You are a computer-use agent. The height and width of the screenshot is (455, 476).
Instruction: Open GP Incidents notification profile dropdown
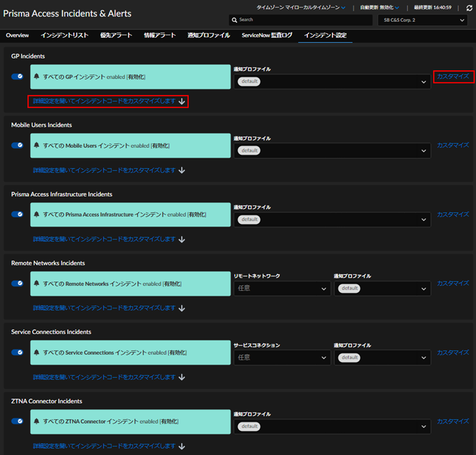tap(332, 81)
